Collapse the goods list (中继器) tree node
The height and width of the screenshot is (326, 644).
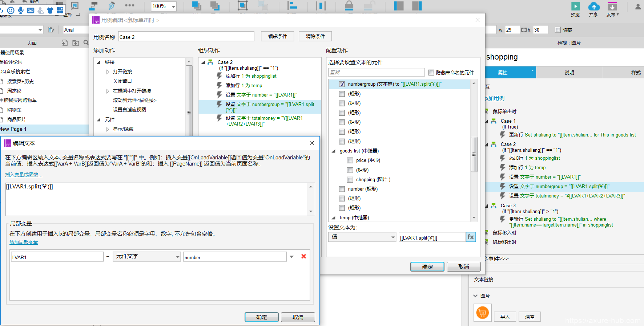(x=333, y=151)
